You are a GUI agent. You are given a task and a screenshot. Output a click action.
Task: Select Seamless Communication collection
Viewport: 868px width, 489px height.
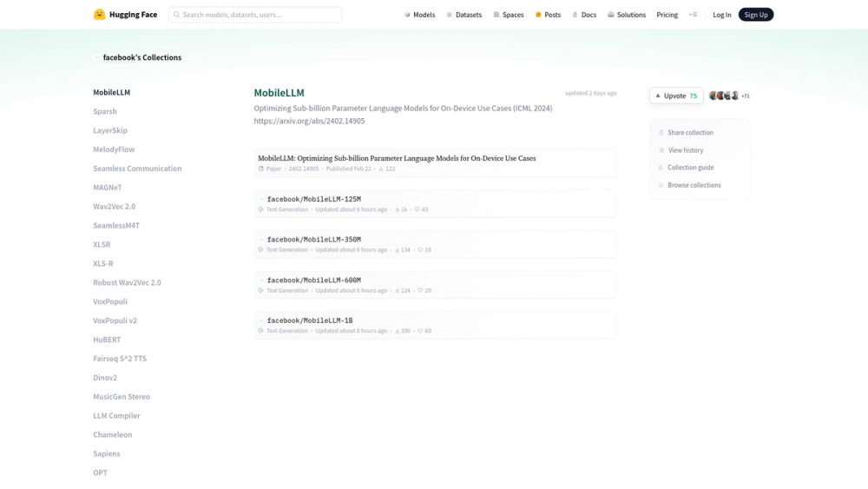coord(137,169)
